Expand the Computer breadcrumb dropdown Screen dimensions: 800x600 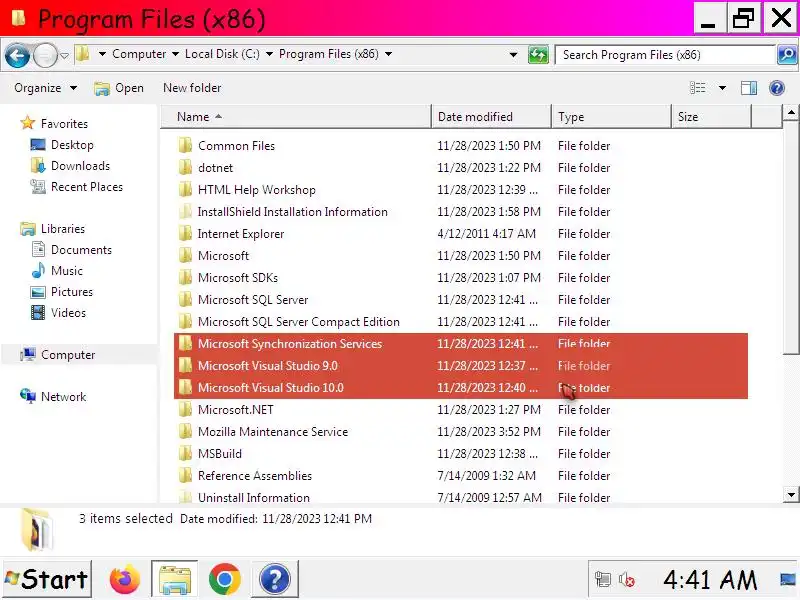click(176, 54)
